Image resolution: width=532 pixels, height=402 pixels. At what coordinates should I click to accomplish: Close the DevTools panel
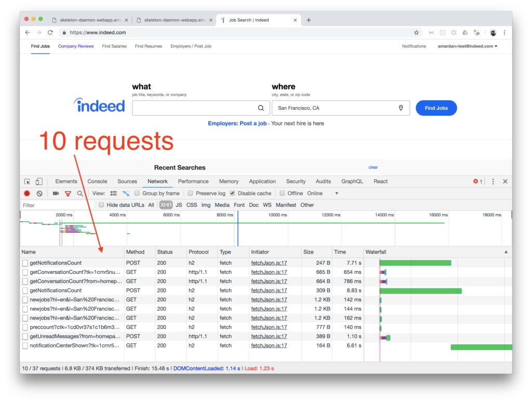(x=505, y=181)
